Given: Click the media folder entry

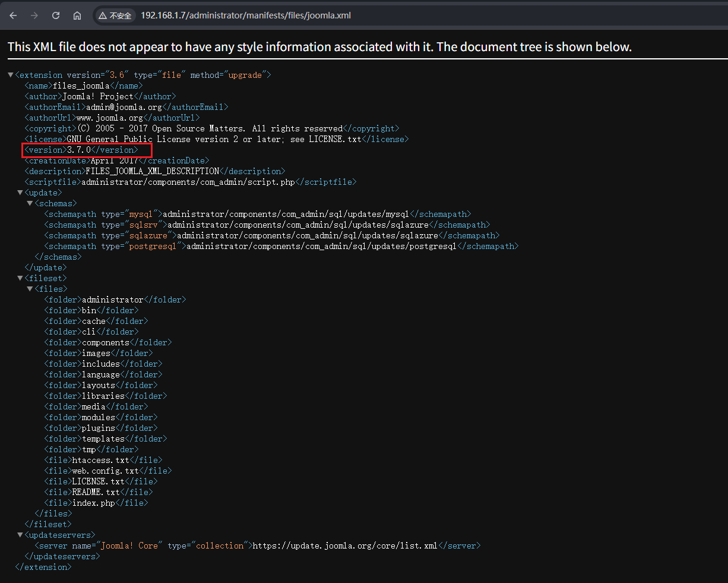Looking at the screenshot, I should 96,406.
